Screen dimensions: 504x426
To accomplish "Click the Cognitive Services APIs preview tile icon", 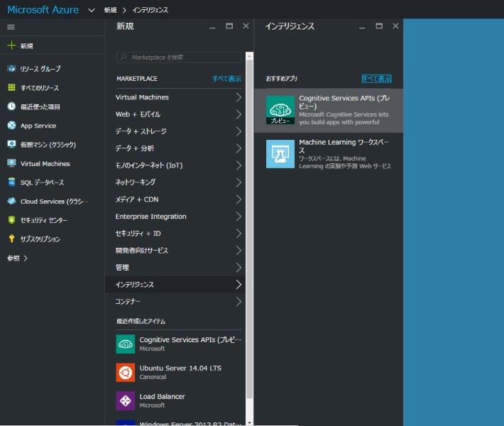I will (x=280, y=110).
